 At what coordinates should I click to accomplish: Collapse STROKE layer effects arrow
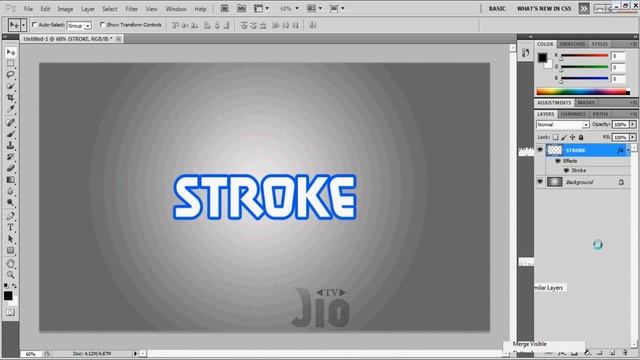point(628,150)
